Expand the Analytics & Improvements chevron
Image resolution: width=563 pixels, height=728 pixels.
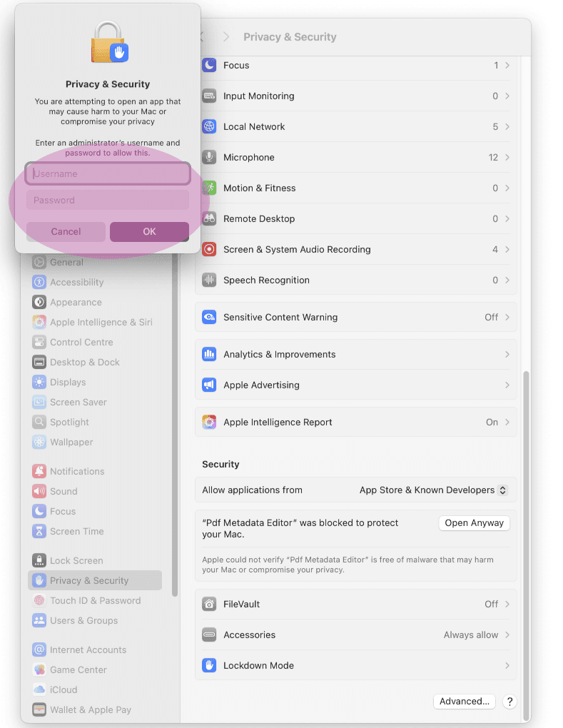click(507, 355)
